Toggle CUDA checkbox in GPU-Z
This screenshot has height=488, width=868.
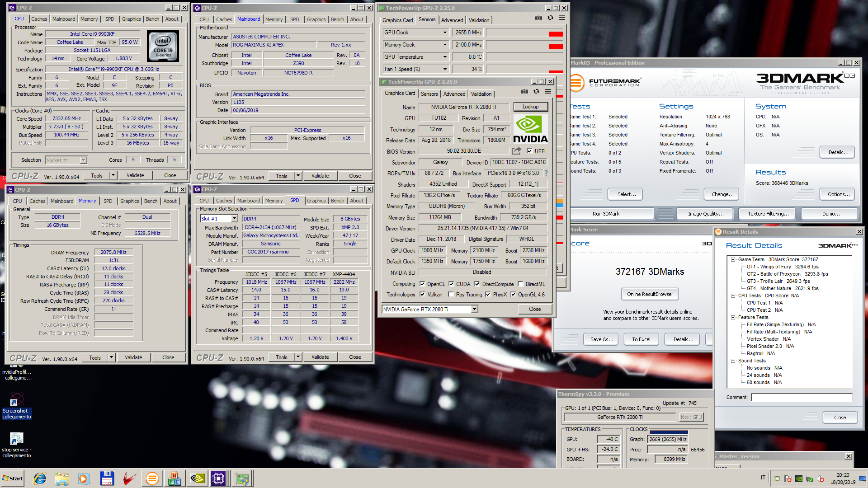[451, 284]
